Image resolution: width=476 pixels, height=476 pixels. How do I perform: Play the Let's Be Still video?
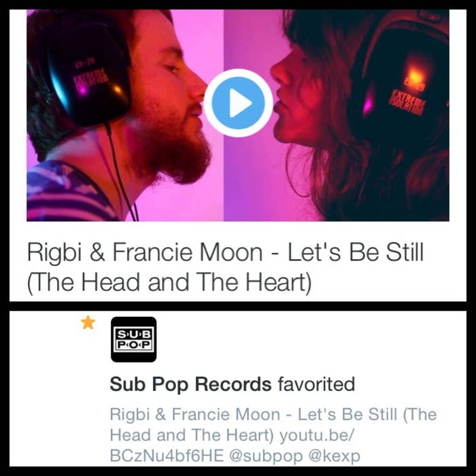(238, 103)
